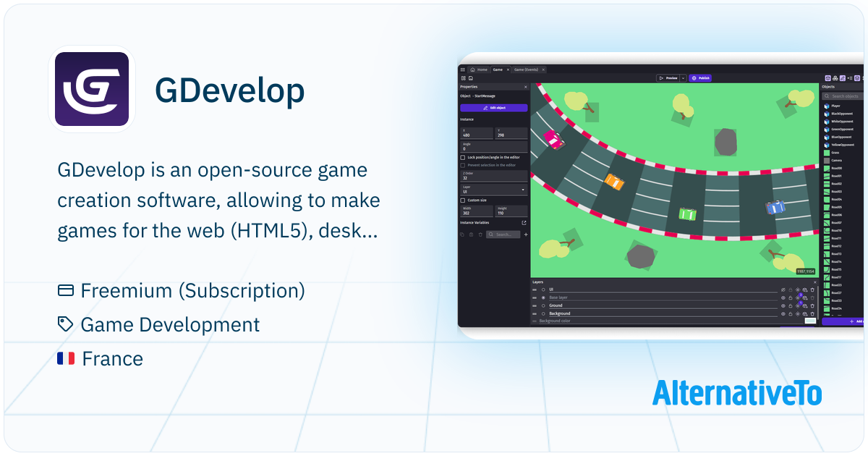The height and width of the screenshot is (456, 868).
Task: Focus the Search objects field
Action: [844, 96]
